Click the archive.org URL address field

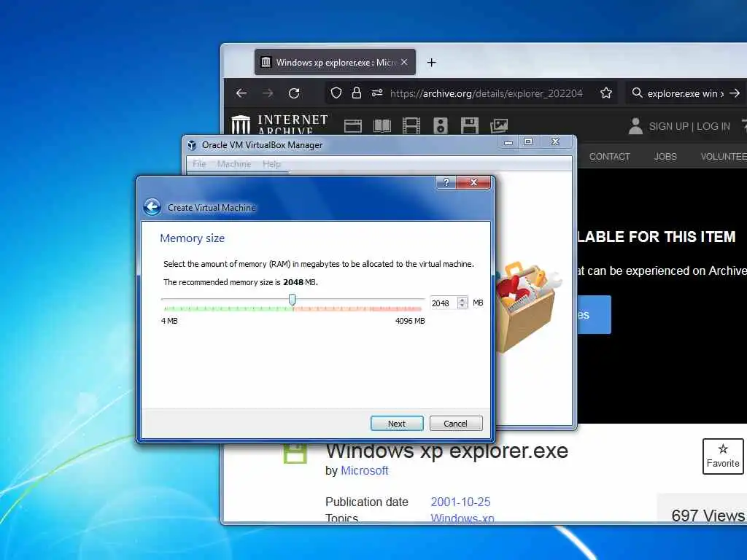click(487, 93)
